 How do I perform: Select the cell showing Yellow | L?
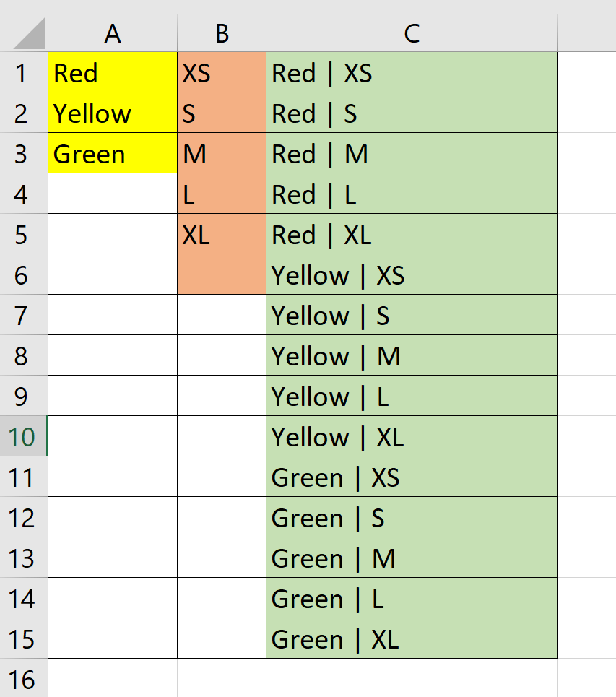[x=411, y=397]
